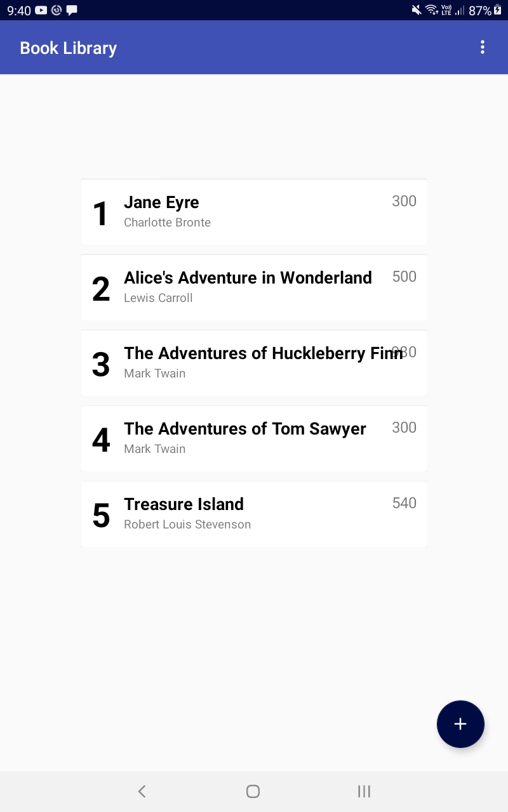Tap the Wi-Fi status icon
Image resolution: width=508 pixels, height=812 pixels.
[432, 10]
